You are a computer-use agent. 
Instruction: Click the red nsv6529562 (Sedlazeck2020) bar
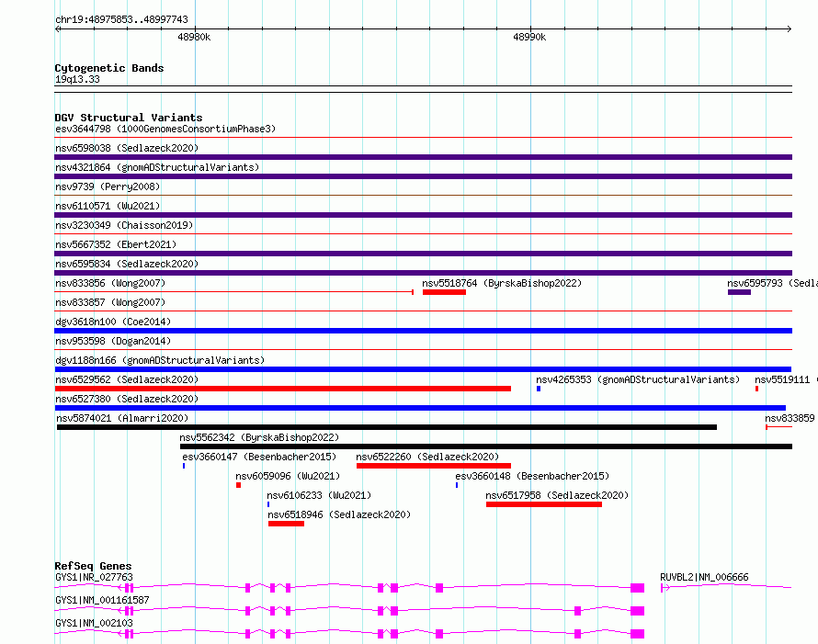283,389
